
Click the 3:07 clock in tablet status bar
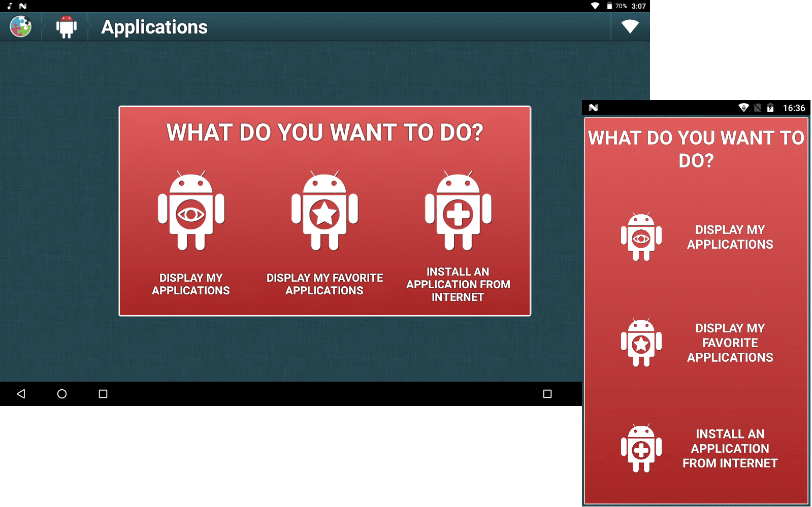click(x=639, y=6)
